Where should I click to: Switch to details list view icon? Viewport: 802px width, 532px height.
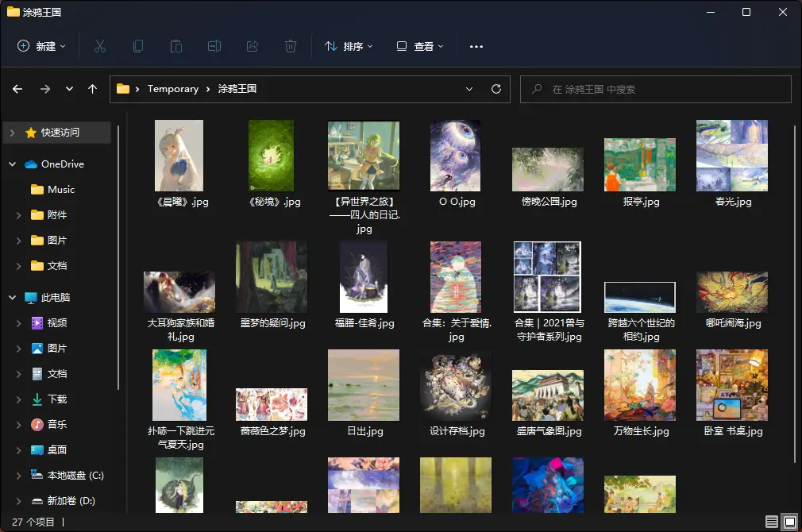pyautogui.click(x=771, y=522)
